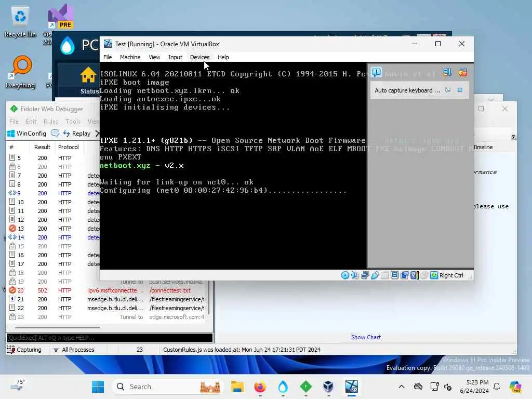Image resolution: width=532 pixels, height=399 pixels.
Task: Open the Edit menu in Fiddler
Action: point(31,121)
